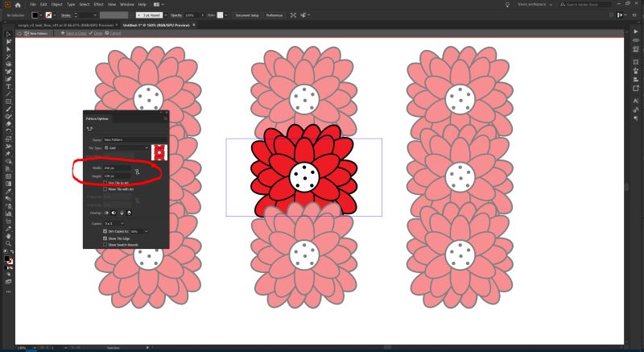Select the Lasso tool
This screenshot has width=644, height=352.
point(8,64)
